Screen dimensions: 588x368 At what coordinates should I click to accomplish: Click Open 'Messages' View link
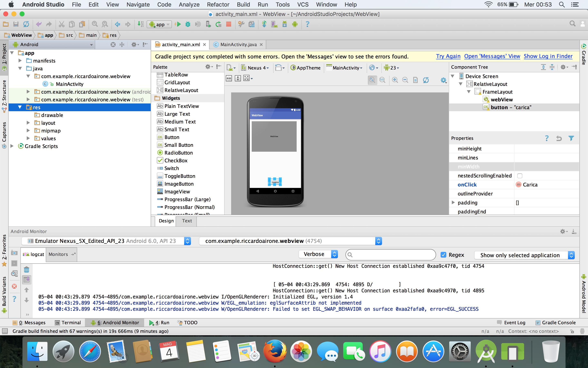pos(492,56)
